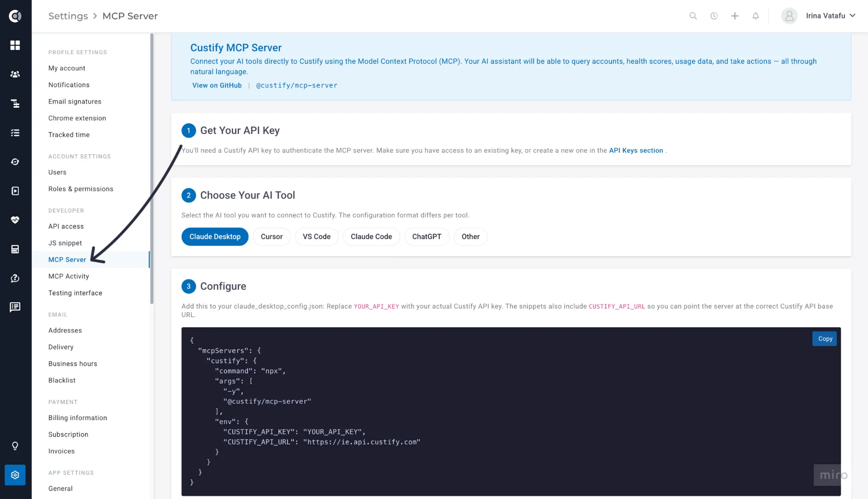Click the search magnifier icon in header
Screen dimensions: 868x499
point(693,16)
